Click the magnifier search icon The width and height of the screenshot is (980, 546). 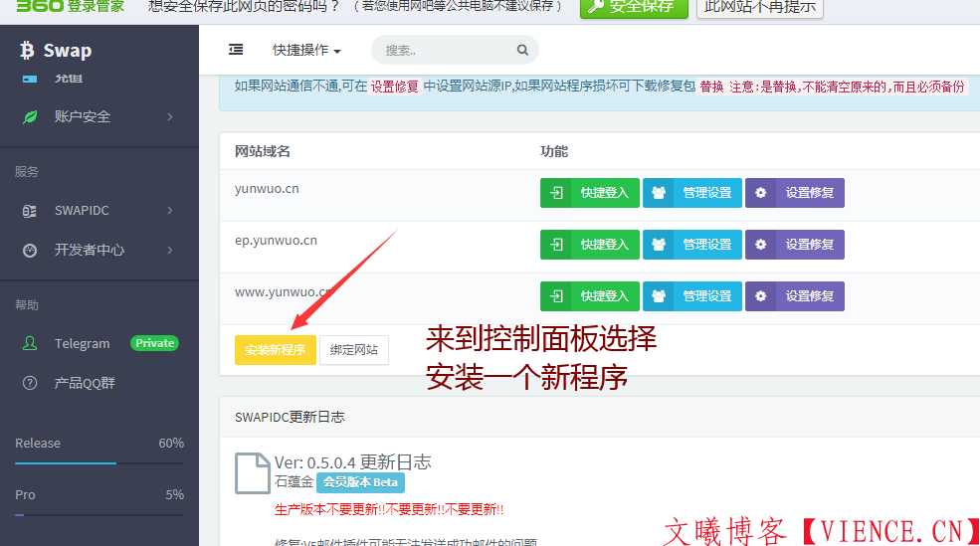coord(522,51)
